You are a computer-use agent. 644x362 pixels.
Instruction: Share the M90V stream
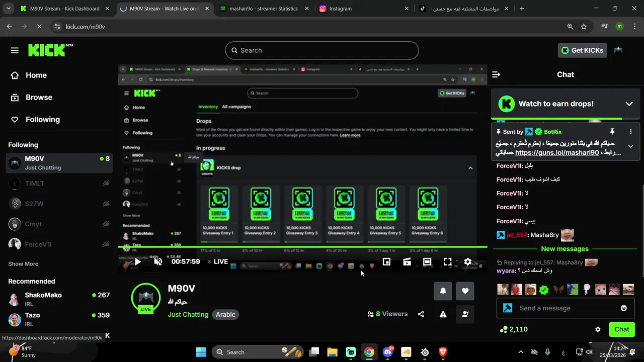click(x=421, y=314)
